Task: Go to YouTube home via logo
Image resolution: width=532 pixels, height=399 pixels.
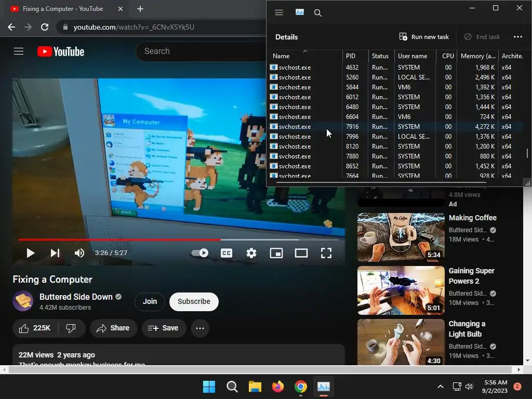Action: pos(61,51)
